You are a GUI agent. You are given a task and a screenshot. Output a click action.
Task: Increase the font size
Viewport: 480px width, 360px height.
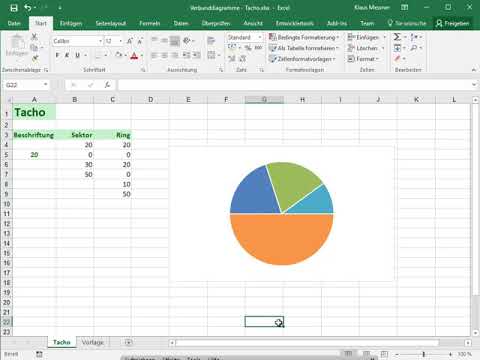click(130, 41)
